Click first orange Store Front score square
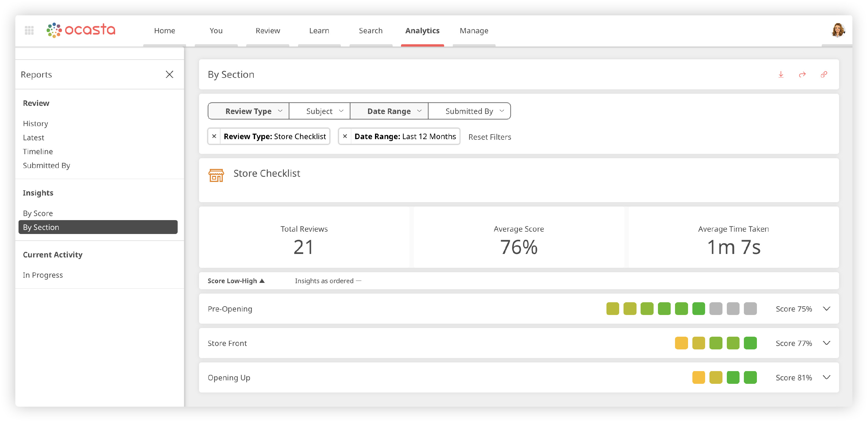Screen dimensions: 868x422 click(681, 343)
